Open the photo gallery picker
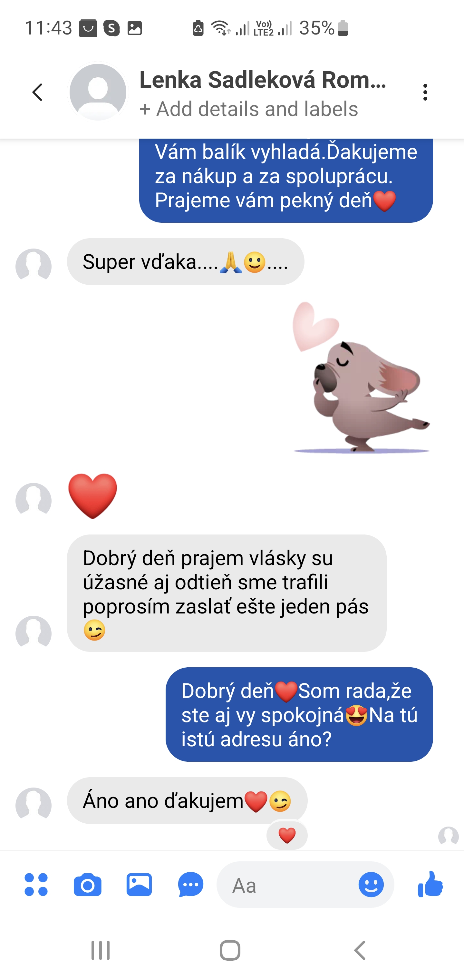 (139, 885)
